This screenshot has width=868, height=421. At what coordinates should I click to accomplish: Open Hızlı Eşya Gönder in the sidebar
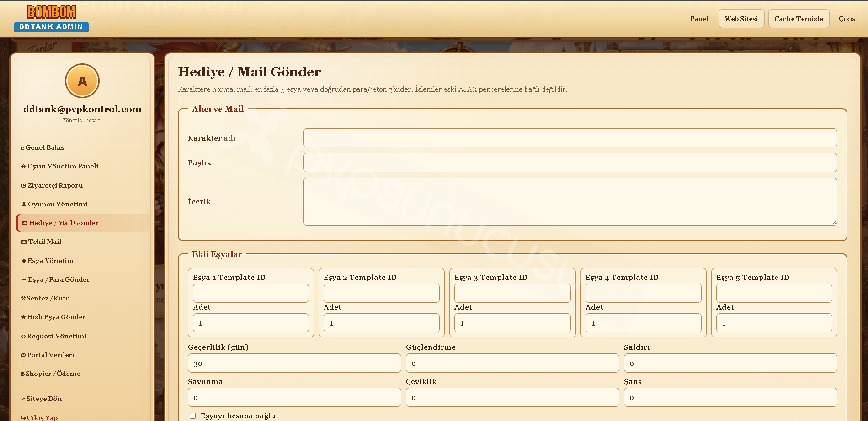coord(53,317)
